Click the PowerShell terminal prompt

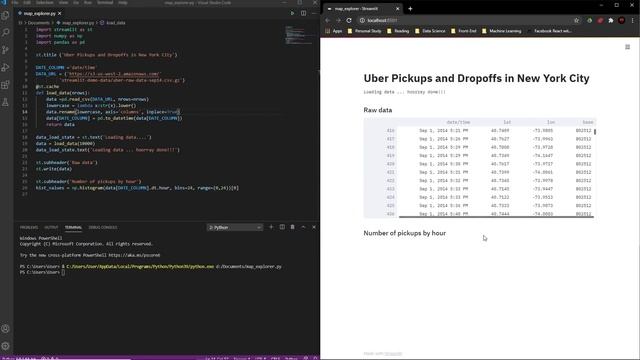(42, 272)
